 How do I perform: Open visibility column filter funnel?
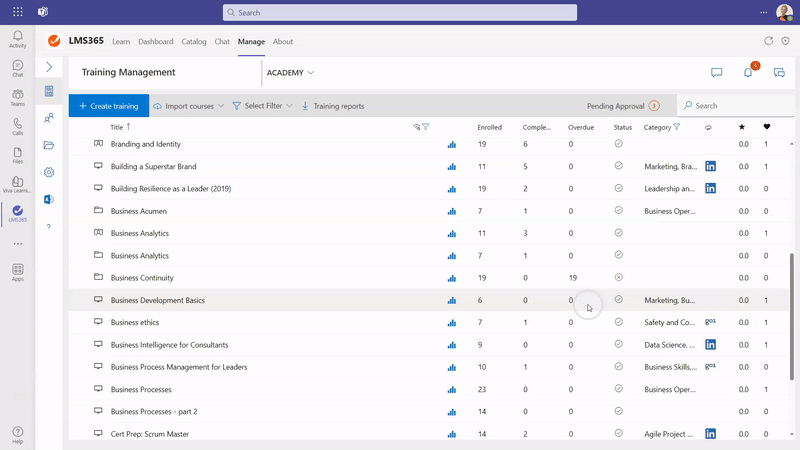(x=426, y=127)
